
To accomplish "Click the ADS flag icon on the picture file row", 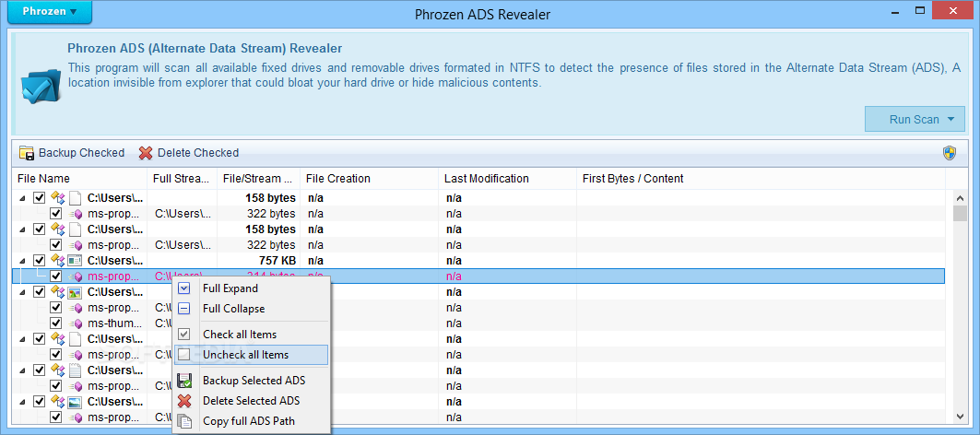I will tap(58, 291).
